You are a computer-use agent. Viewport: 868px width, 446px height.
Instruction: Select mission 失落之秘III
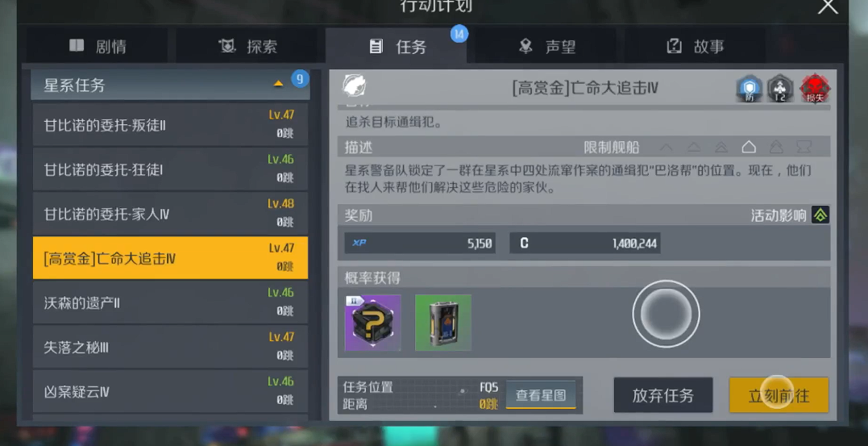tap(171, 347)
